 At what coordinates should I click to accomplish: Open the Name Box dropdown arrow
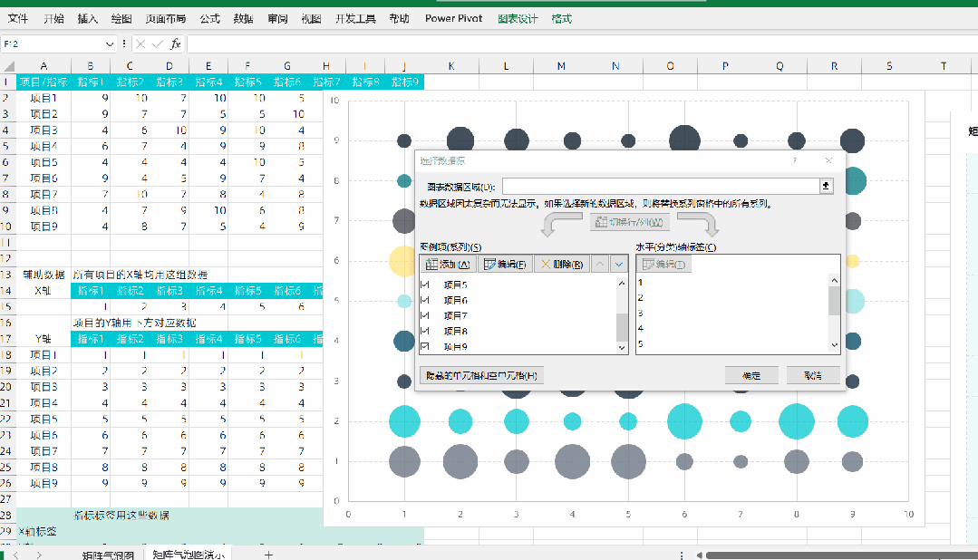[x=110, y=43]
